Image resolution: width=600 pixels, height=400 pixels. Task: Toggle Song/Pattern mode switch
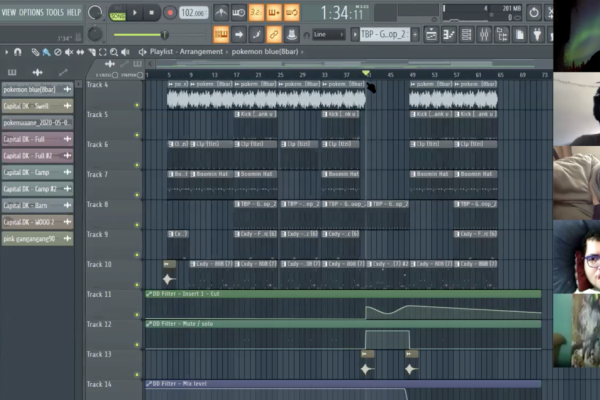pos(117,13)
